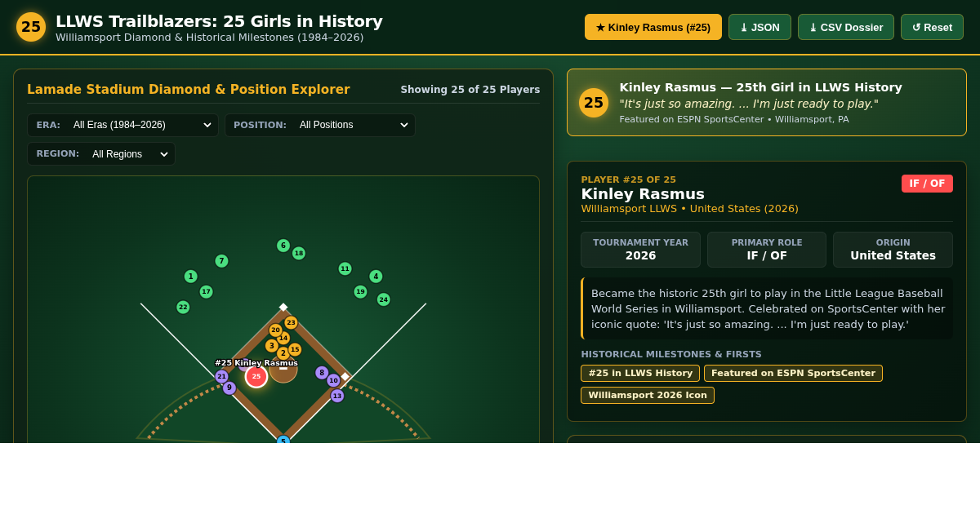The height and width of the screenshot is (514, 980).
Task: Click the 'Featured on ESPN SportsCenter' milestone tag
Action: tap(793, 373)
